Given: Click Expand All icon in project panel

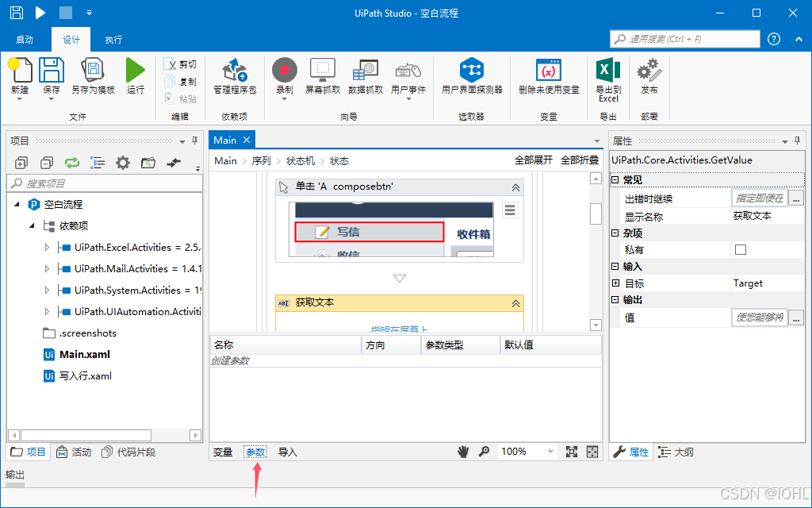Looking at the screenshot, I should pos(21,163).
